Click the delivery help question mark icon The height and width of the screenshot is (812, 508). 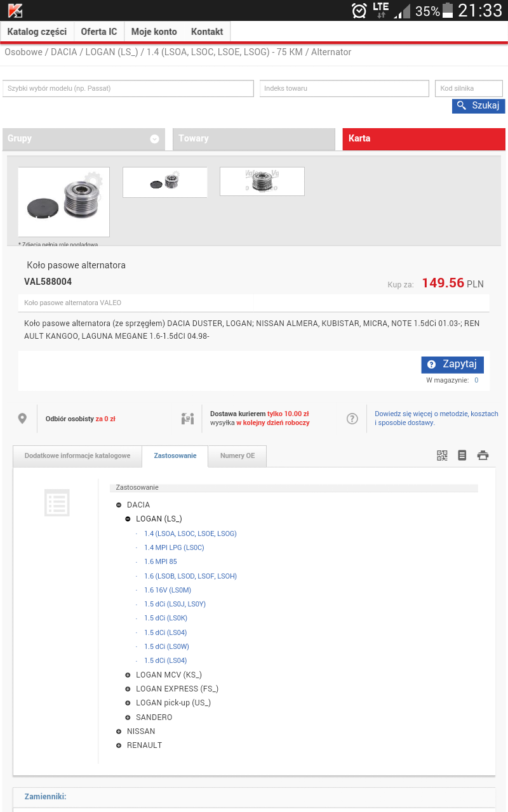pyautogui.click(x=352, y=419)
